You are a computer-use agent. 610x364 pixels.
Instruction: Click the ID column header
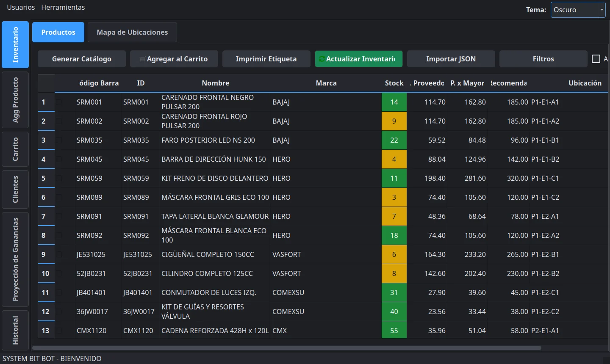[x=141, y=83]
